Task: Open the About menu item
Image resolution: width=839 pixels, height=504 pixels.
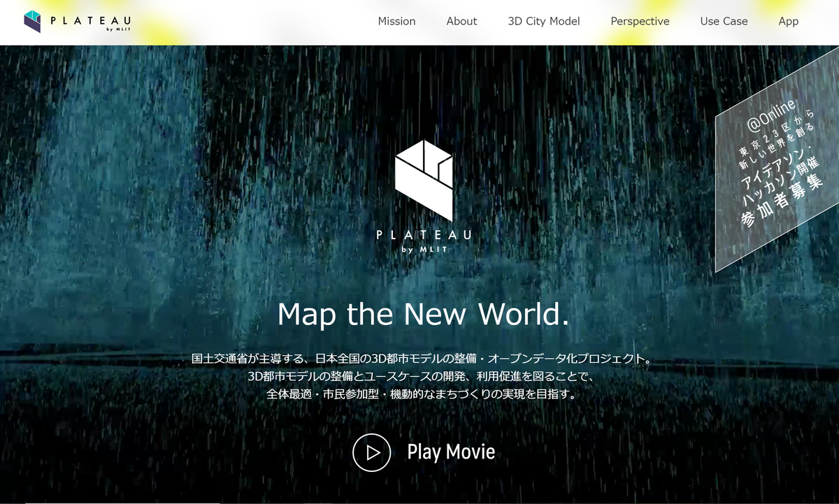Action: (461, 21)
